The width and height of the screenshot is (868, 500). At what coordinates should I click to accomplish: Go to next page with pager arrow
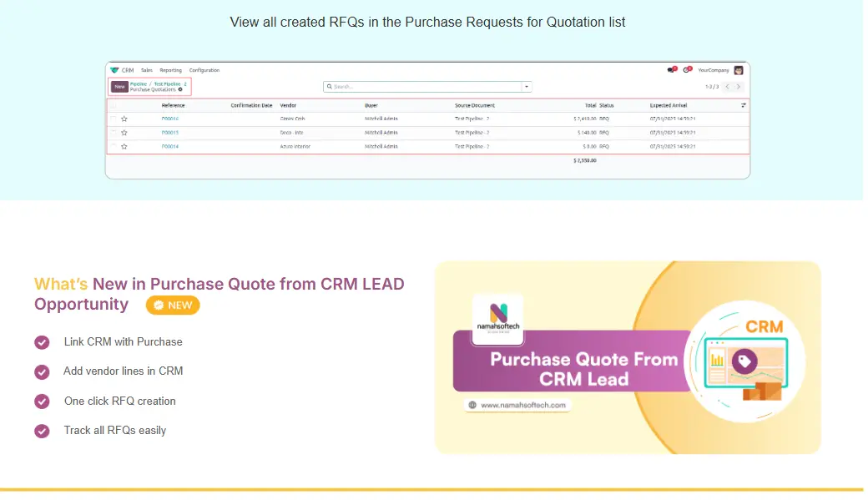[x=738, y=87]
